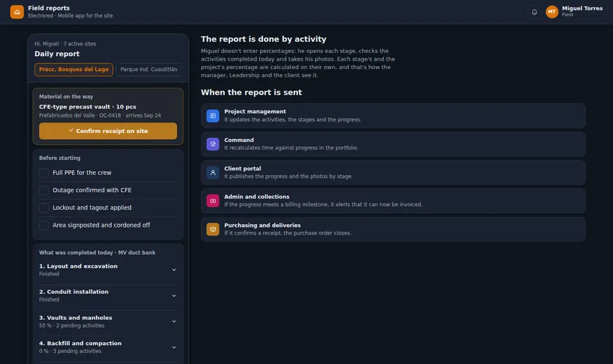Click the Command card title
Screen dimensions: 613x364
tap(239, 140)
